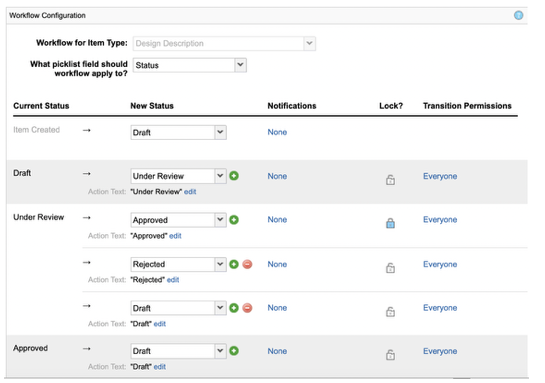This screenshot has width=545, height=383.
Task: Open notifications None in Approved current status row
Action: (277, 351)
